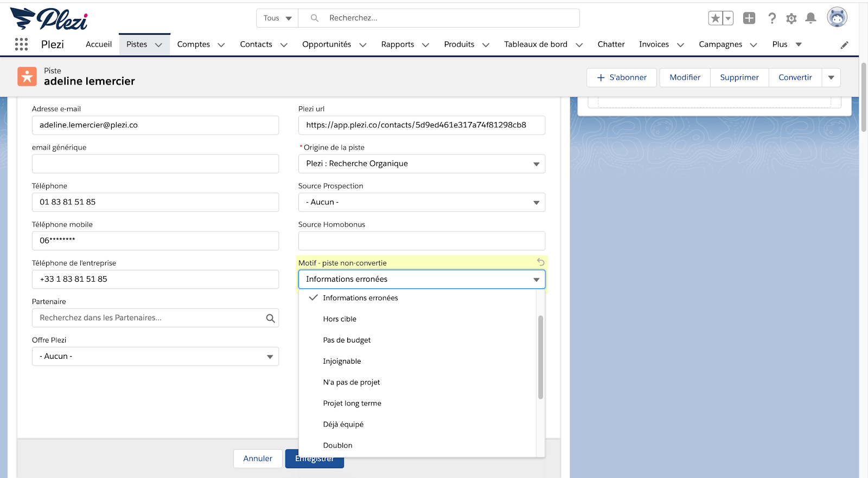Click the edit navigation pencil icon
The width and height of the screenshot is (868, 478).
844,45
